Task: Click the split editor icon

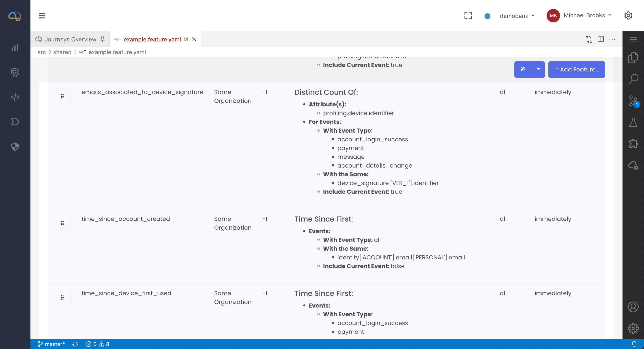Action: pos(601,39)
